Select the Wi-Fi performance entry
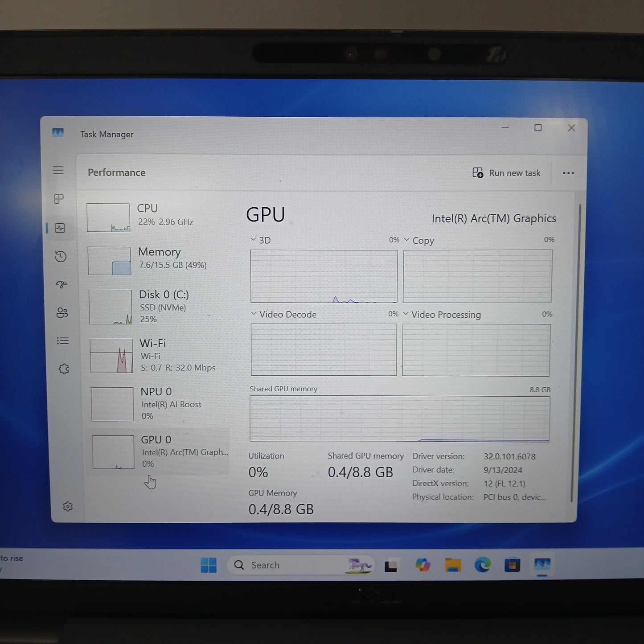 pyautogui.click(x=159, y=355)
